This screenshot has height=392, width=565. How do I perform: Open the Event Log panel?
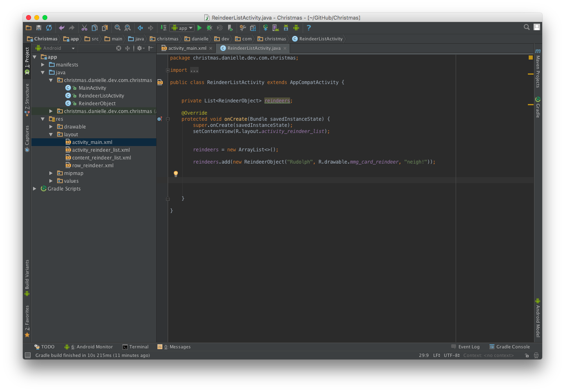pos(465,347)
